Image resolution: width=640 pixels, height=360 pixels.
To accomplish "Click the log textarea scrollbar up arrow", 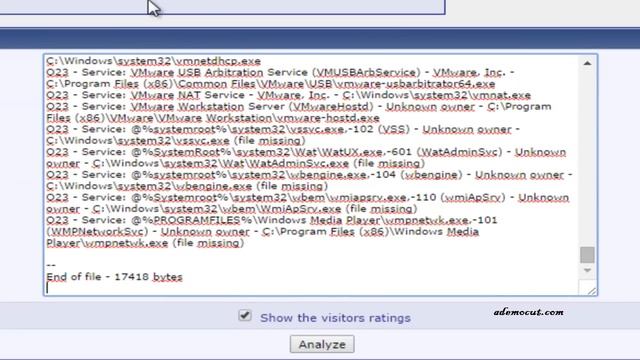I will tap(587, 63).
